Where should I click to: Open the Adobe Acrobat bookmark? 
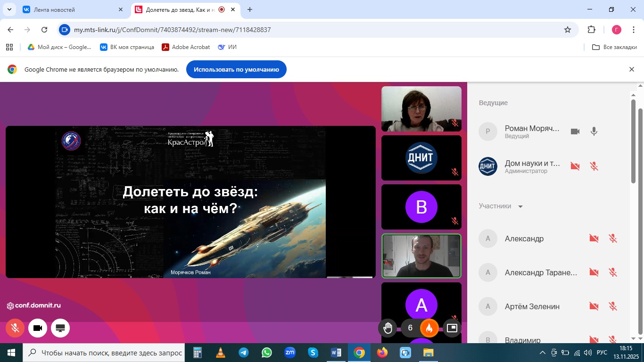[186, 47]
